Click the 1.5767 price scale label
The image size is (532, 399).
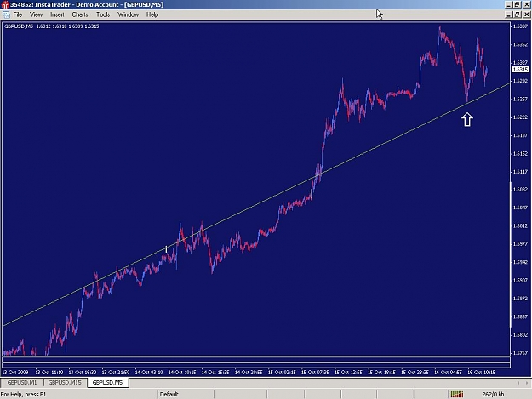point(520,353)
